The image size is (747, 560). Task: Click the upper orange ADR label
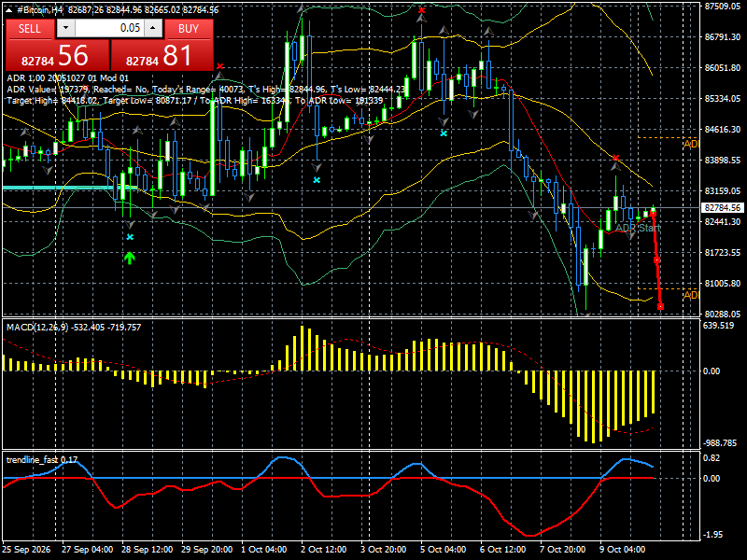(x=690, y=144)
